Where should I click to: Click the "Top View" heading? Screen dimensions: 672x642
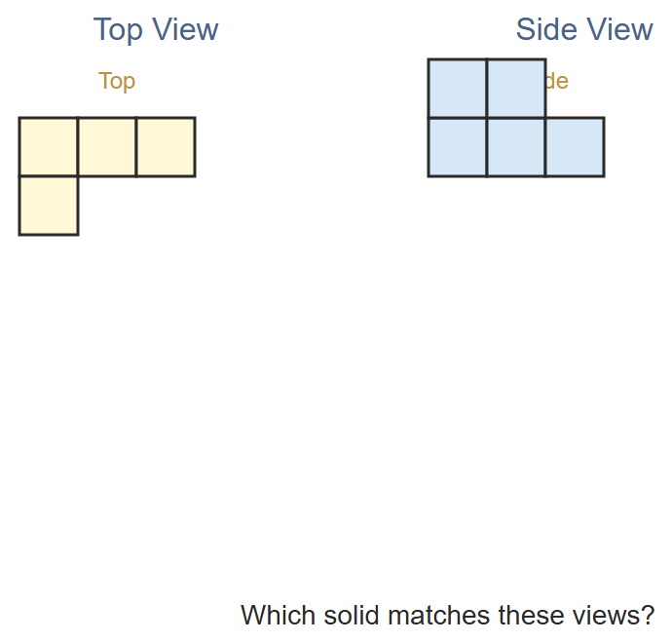point(156,30)
